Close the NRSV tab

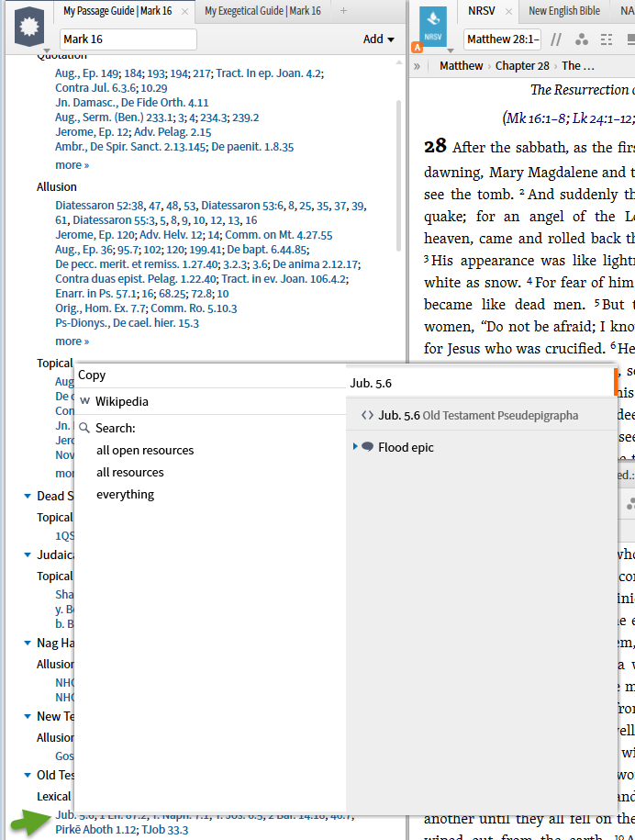coord(508,11)
